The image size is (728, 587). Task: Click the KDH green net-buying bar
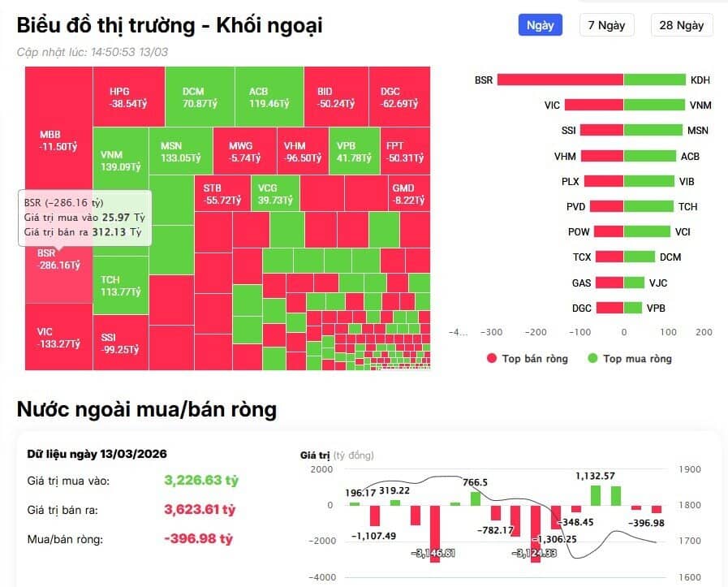click(654, 80)
